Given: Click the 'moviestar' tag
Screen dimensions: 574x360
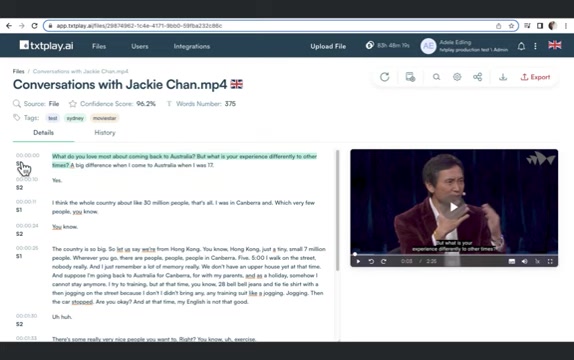Looking at the screenshot, I should click(x=104, y=118).
